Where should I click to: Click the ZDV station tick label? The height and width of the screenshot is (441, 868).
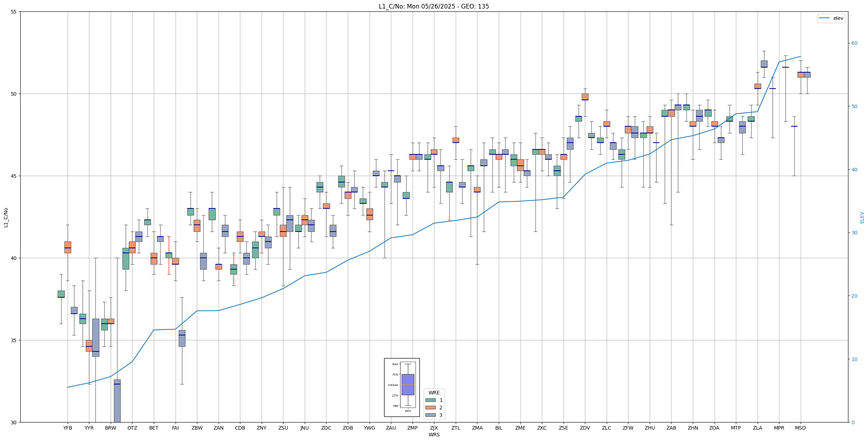pos(585,428)
